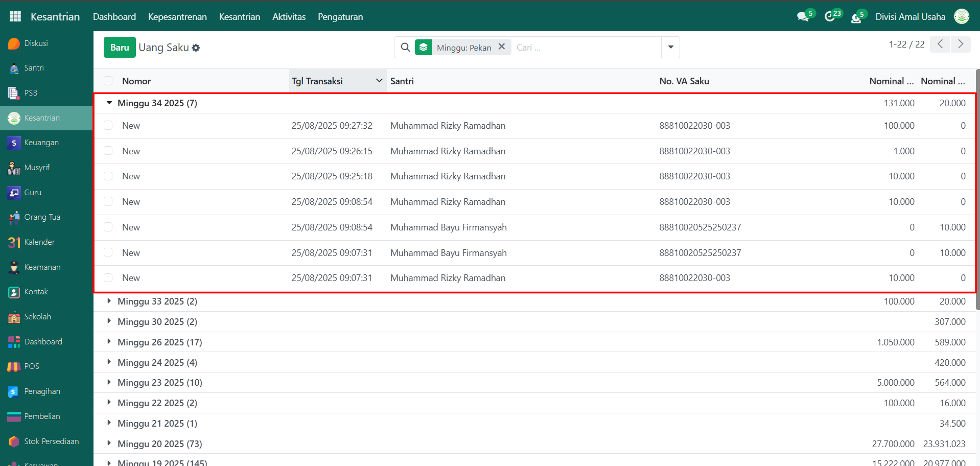Viewport: 980px width, 466px height.
Task: Tick the checkbox for 25/08/2025 09:26:15 row
Action: click(108, 151)
